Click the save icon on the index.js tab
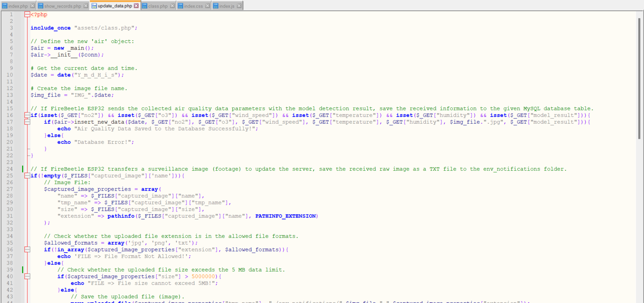 click(x=216, y=6)
